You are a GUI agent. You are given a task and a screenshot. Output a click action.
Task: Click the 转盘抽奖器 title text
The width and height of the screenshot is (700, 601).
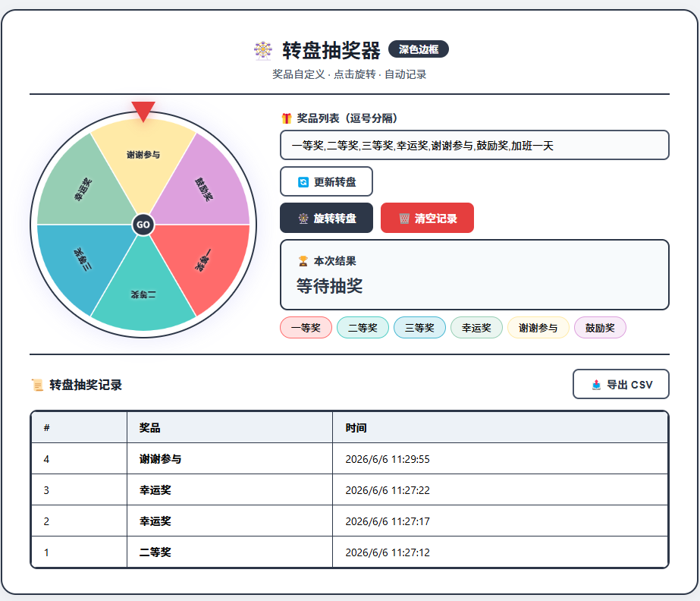[x=331, y=50]
